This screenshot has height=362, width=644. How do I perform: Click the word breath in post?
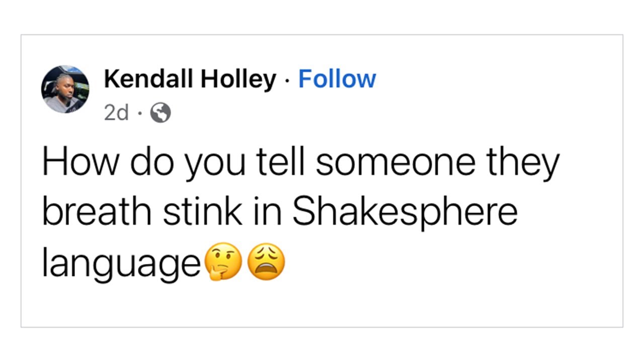pos(96,213)
